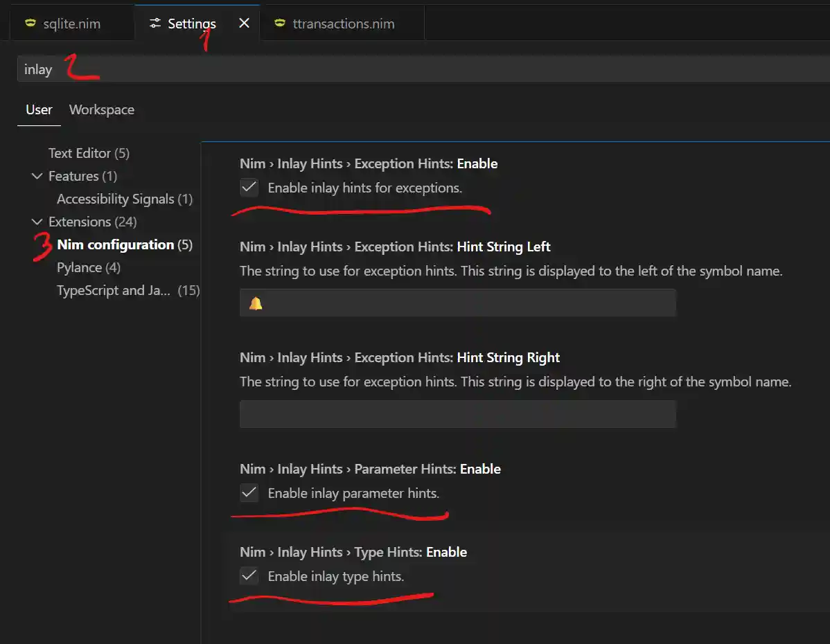The image size is (830, 644).
Task: Close the Settings tab
Action: point(244,24)
